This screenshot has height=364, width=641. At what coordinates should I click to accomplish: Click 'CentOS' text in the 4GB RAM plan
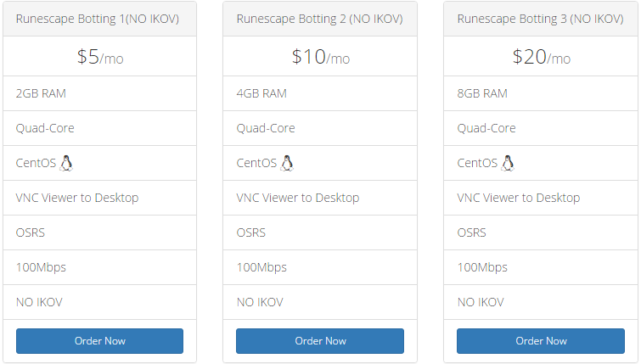(256, 163)
